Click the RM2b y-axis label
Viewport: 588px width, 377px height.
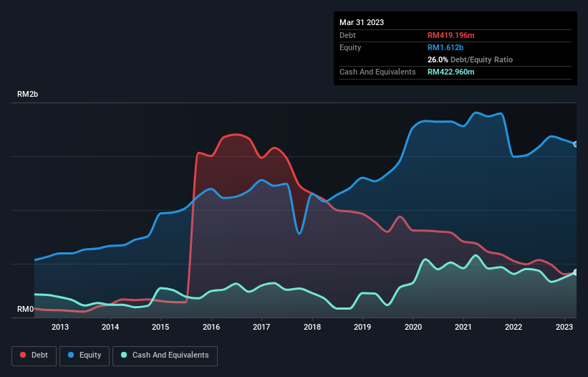coord(27,94)
